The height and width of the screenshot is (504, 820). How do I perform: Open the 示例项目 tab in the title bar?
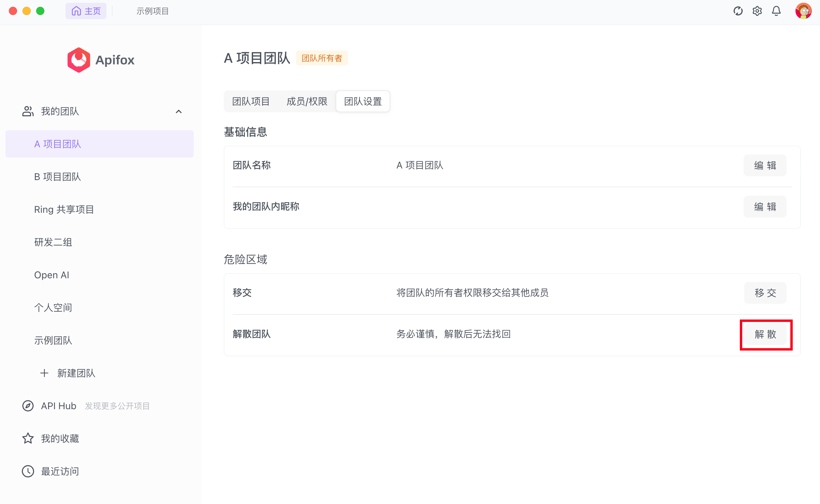152,11
